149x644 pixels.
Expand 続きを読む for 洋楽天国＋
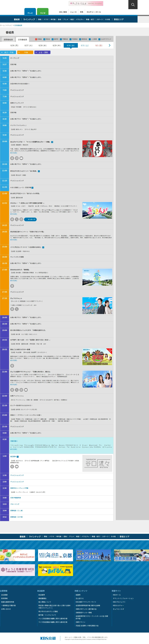[14, 449]
